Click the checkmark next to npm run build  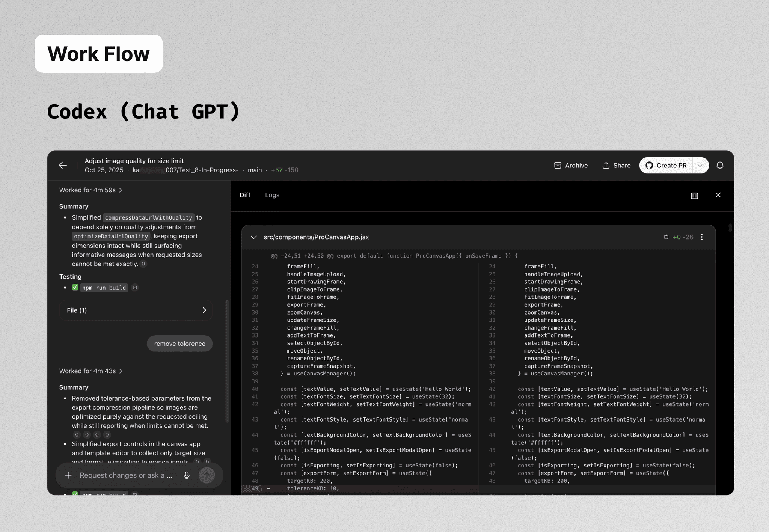[x=75, y=287]
